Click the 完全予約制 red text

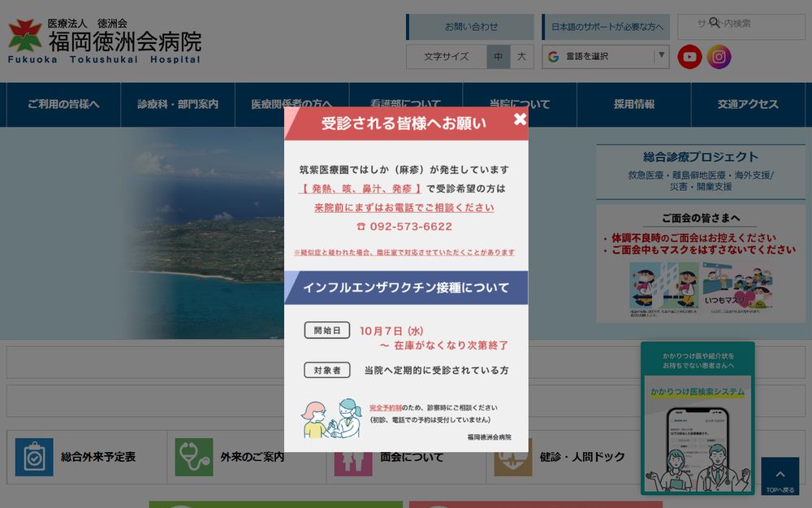[385, 408]
